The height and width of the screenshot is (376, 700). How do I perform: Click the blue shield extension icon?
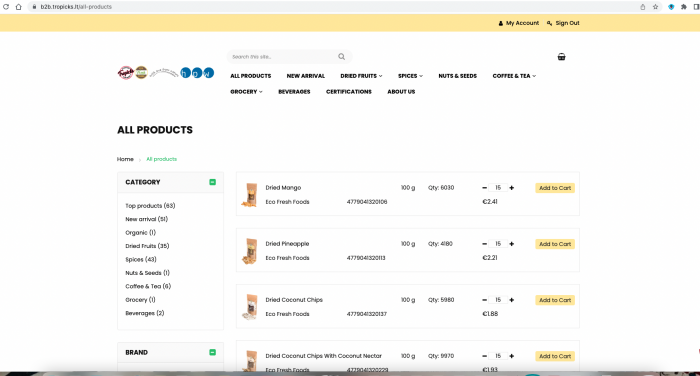click(671, 7)
